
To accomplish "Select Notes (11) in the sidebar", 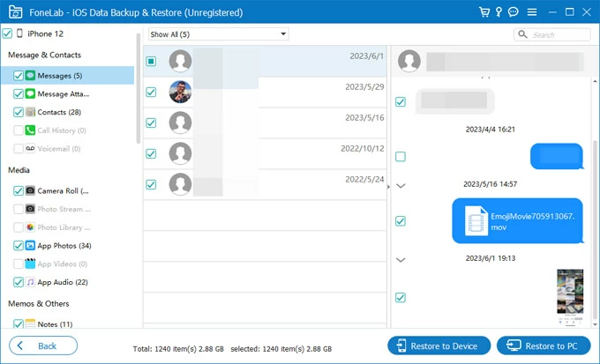I will (x=55, y=324).
